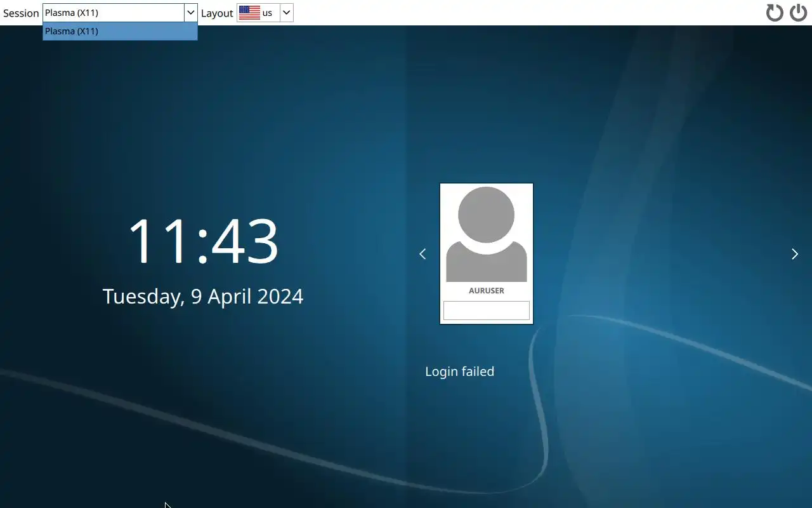Click the US flag in Layout selector

click(x=249, y=13)
